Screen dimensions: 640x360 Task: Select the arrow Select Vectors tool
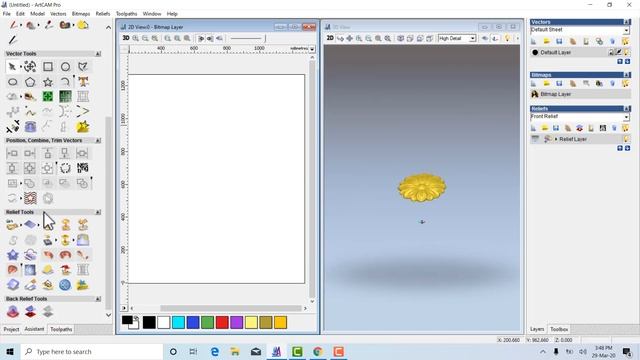pyautogui.click(x=12, y=67)
